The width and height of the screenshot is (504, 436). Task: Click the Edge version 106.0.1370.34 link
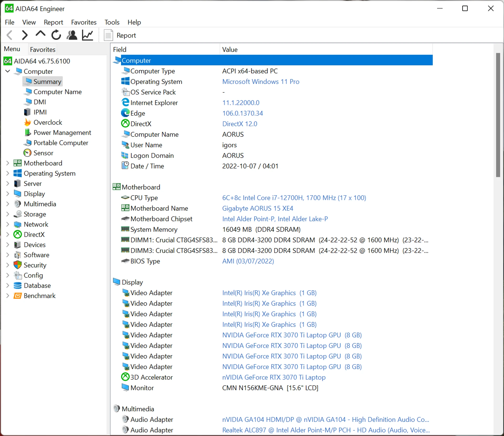point(243,113)
